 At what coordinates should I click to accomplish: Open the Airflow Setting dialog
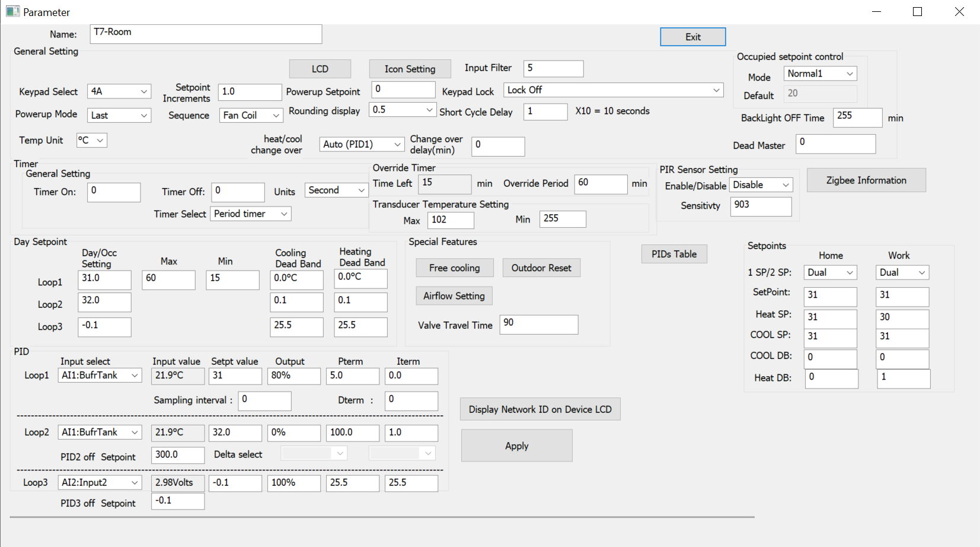[x=454, y=295]
